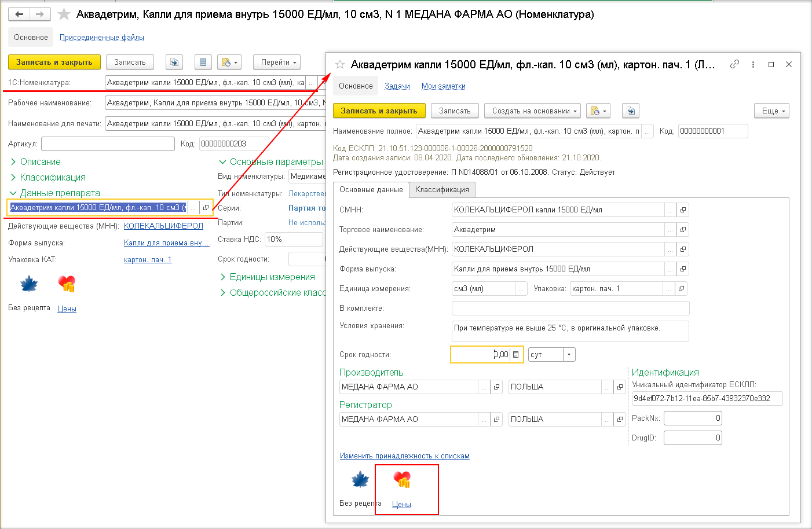Select СМНН value via ellipsis button
Screen dimensions: 812x529
click(x=671, y=210)
